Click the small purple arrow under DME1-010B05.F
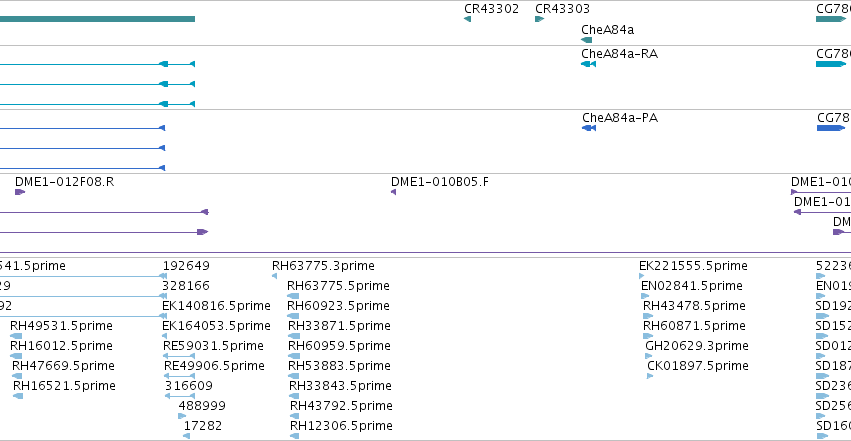851x441 pixels. coord(393,192)
